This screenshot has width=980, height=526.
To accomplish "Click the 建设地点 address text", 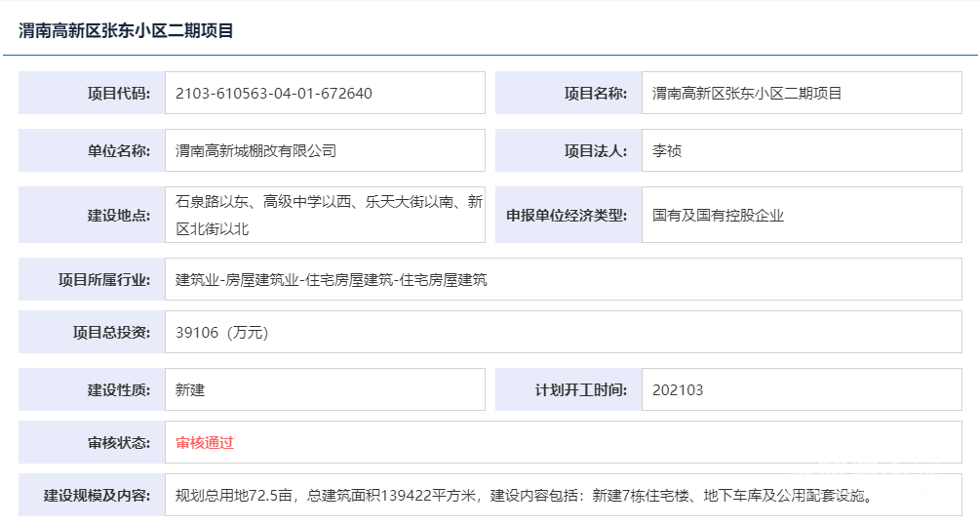I will tap(328, 215).
